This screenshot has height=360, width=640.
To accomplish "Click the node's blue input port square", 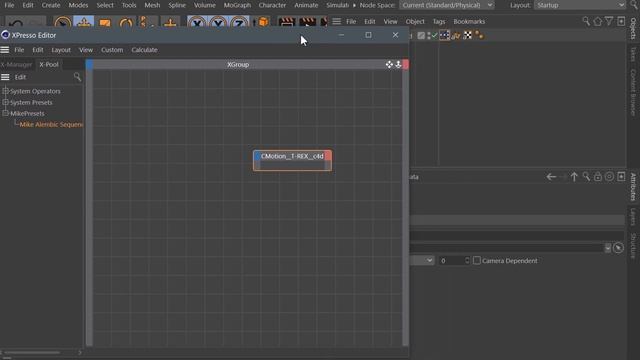I will point(257,156).
